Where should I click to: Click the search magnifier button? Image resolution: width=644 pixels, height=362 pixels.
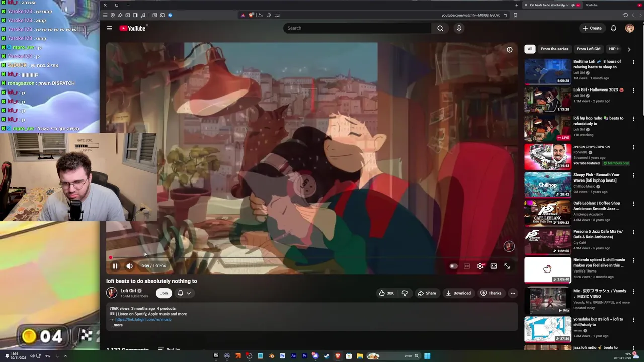(x=440, y=28)
